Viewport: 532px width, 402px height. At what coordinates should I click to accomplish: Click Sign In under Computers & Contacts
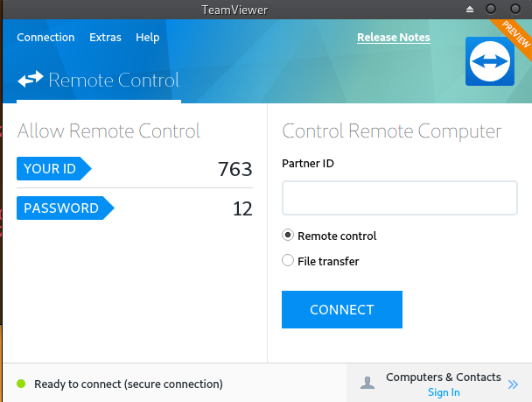444,392
